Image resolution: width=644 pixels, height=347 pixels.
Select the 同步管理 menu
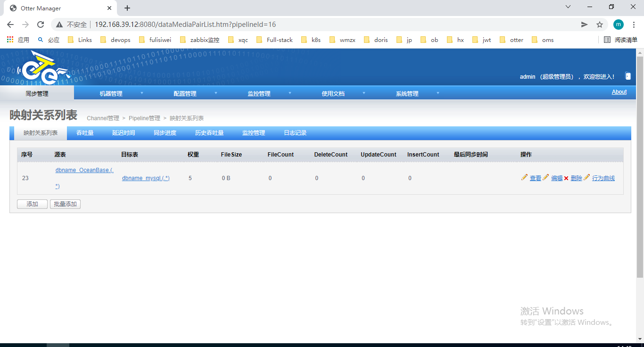pos(37,93)
